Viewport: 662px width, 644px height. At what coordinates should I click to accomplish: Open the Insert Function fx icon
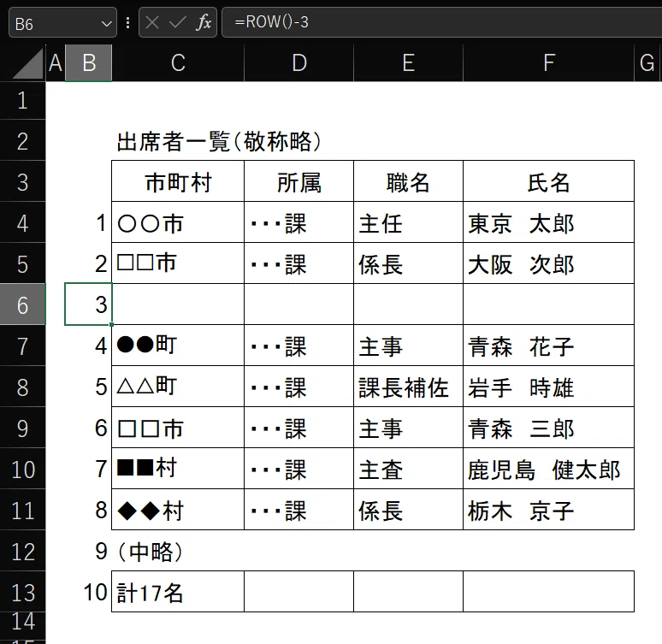(204, 22)
